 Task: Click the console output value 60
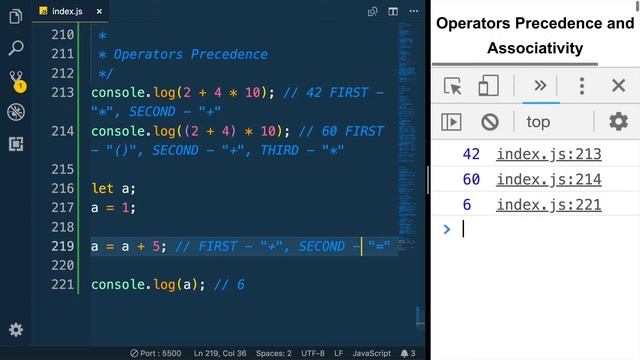471,179
